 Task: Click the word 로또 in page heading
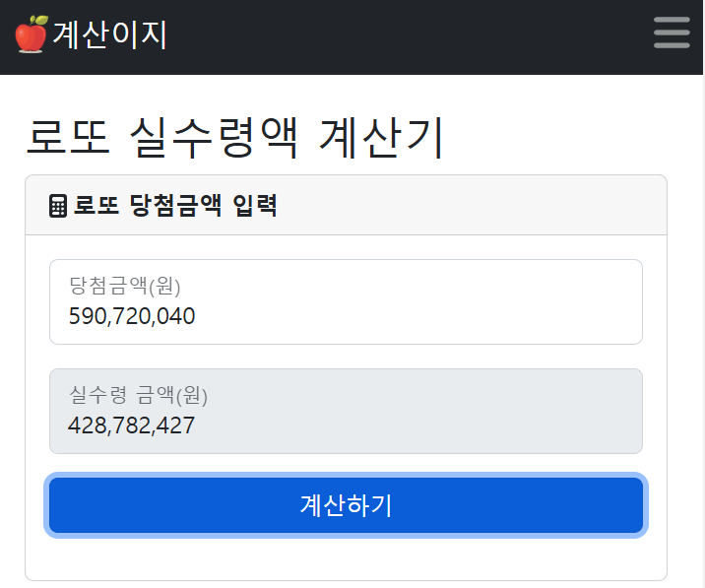[x=67, y=139]
